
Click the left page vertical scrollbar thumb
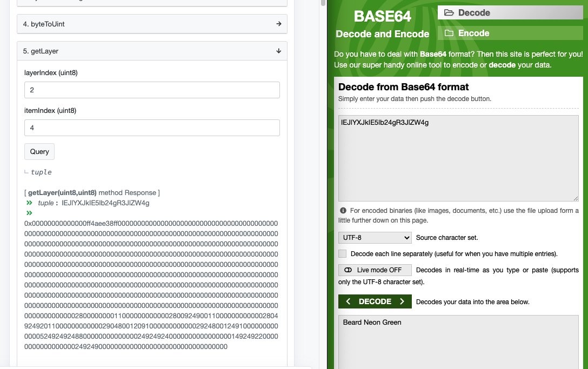(323, 3)
